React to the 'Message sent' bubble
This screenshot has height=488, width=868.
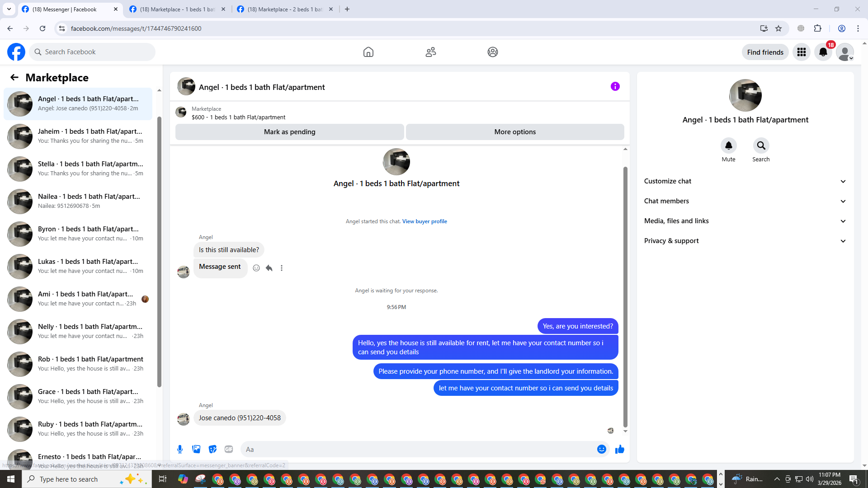pos(256,268)
